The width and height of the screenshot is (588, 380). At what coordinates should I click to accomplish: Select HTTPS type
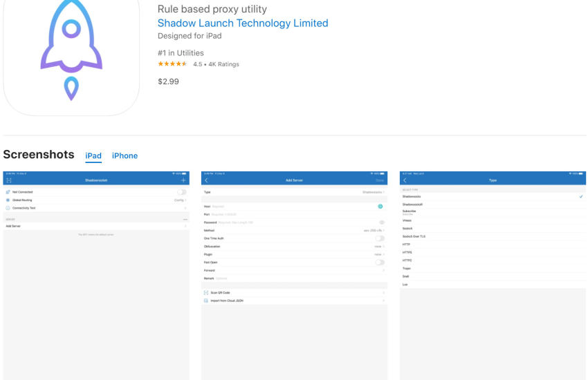(x=493, y=252)
